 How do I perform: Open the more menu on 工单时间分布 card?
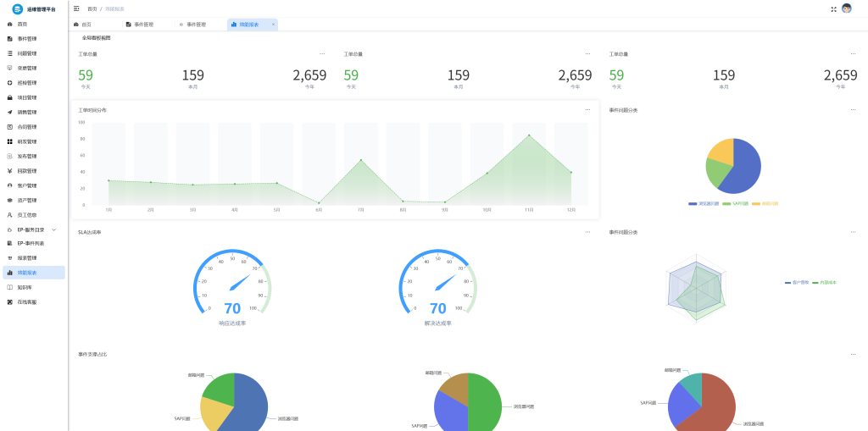[587, 110]
